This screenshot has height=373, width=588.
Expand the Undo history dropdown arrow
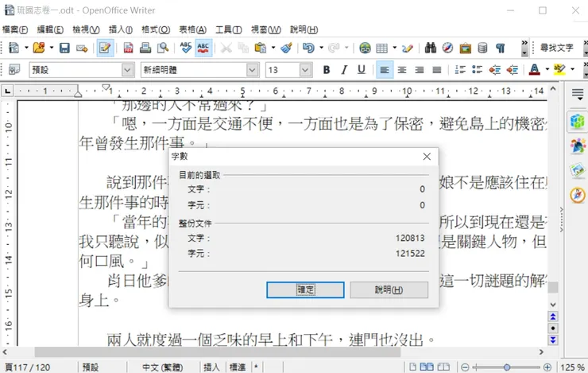tap(321, 48)
